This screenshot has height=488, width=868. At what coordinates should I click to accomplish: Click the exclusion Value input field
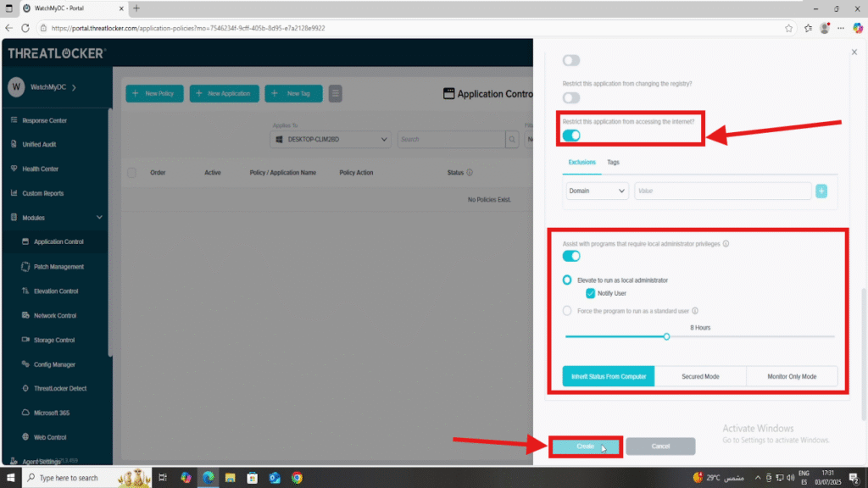(x=723, y=191)
